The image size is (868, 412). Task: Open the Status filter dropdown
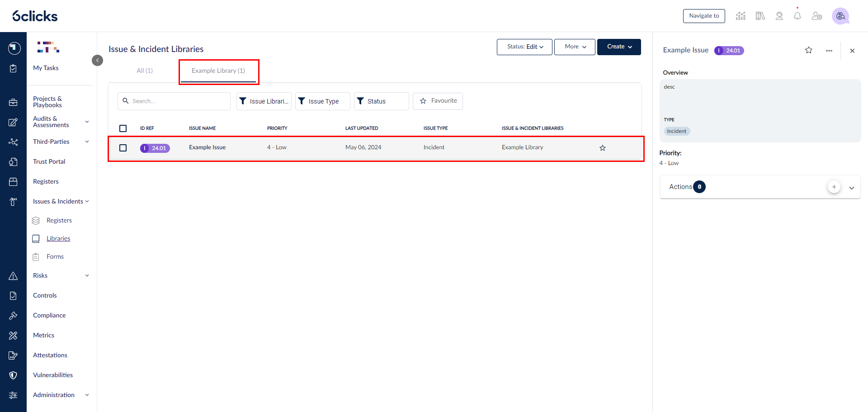pyautogui.click(x=382, y=101)
